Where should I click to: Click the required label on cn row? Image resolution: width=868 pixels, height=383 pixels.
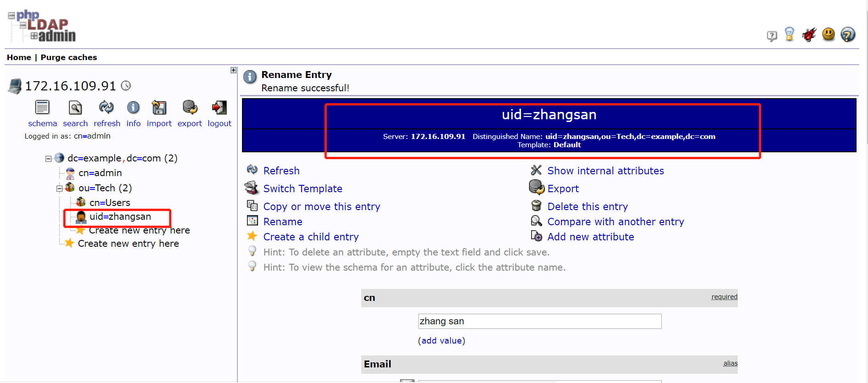[724, 297]
